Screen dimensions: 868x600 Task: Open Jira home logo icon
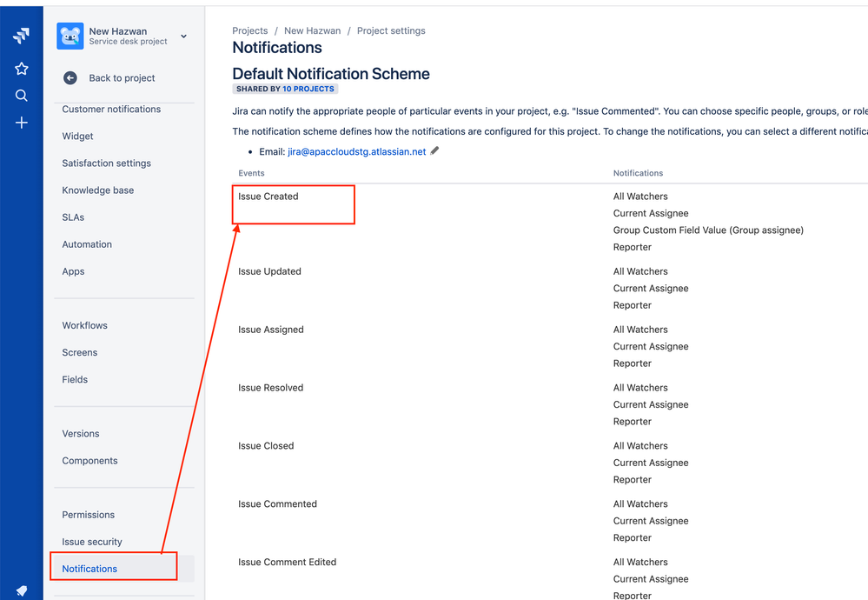[x=21, y=36]
